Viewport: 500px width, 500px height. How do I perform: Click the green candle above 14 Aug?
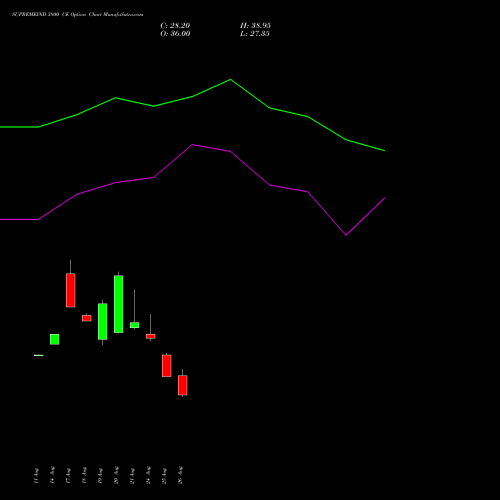[55, 339]
